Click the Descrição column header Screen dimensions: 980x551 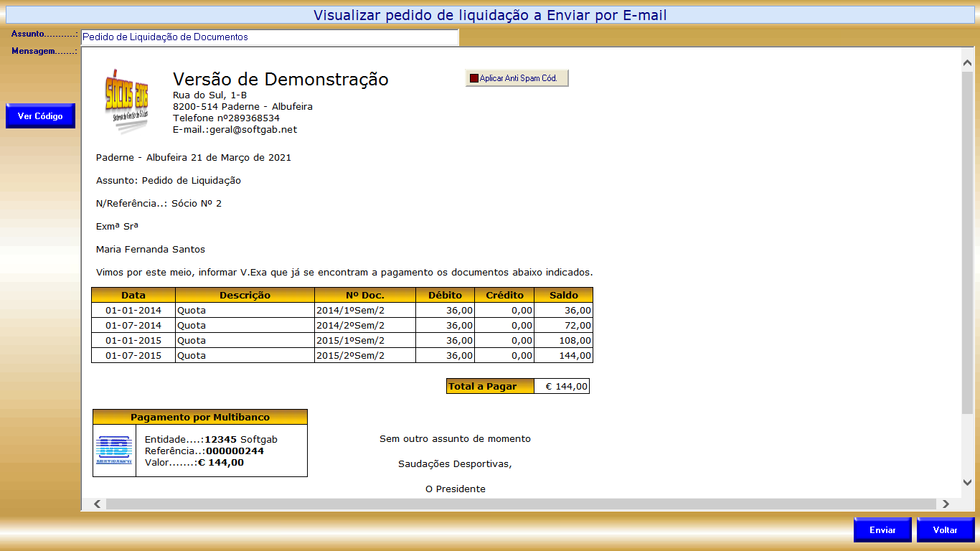point(245,295)
